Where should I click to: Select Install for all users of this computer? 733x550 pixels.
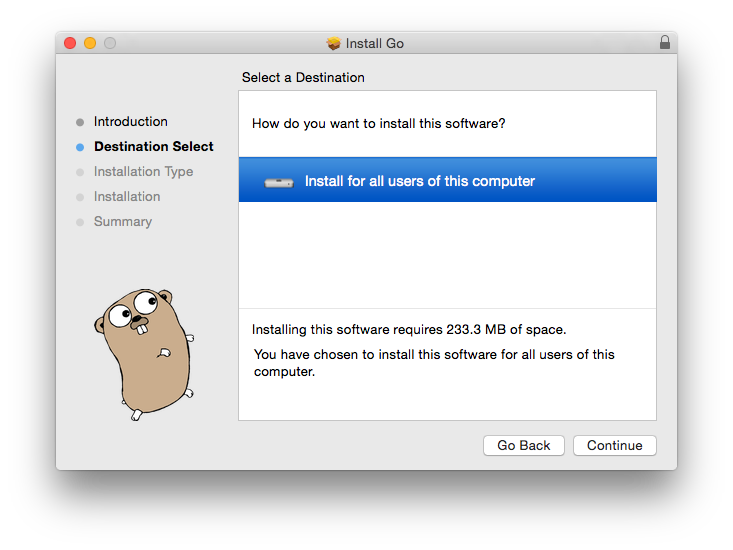point(447,180)
